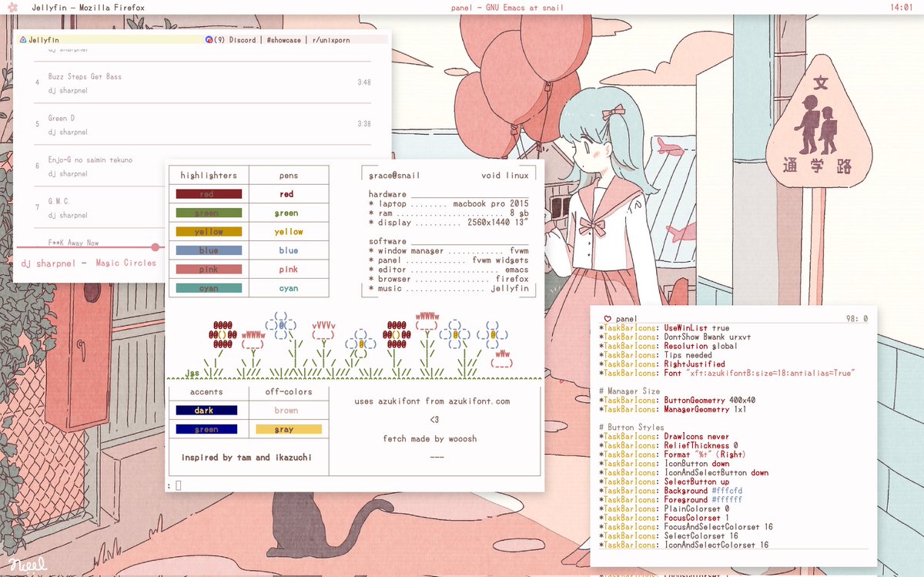The height and width of the screenshot is (577, 924).
Task: Click the ButtonGeometry 400x40 line
Action: [x=677, y=401]
